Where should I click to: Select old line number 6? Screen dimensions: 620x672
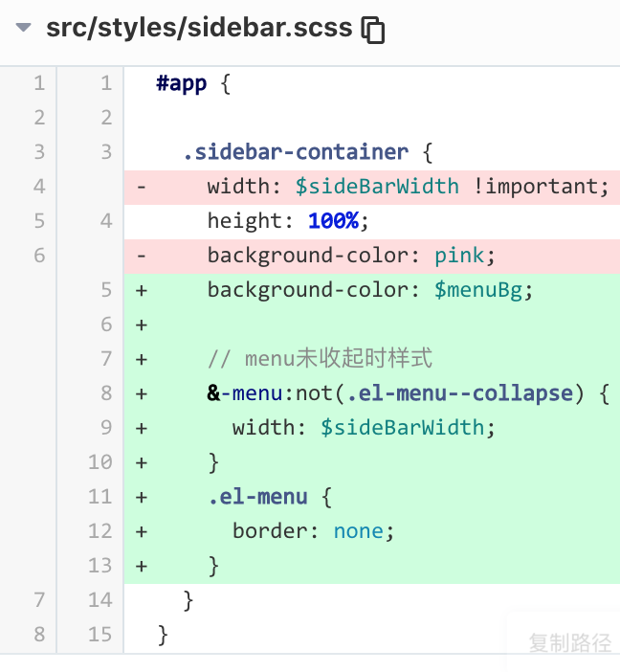click(39, 256)
